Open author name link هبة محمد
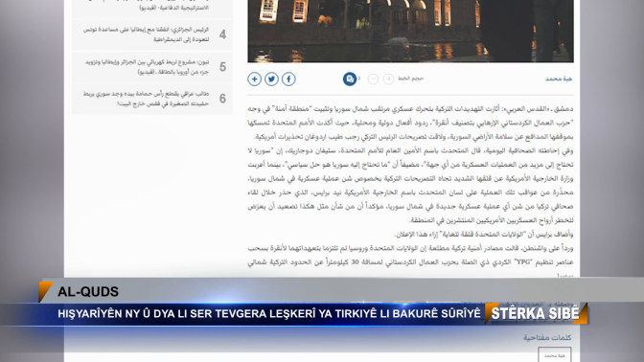The height and width of the screenshot is (362, 644). [559, 79]
